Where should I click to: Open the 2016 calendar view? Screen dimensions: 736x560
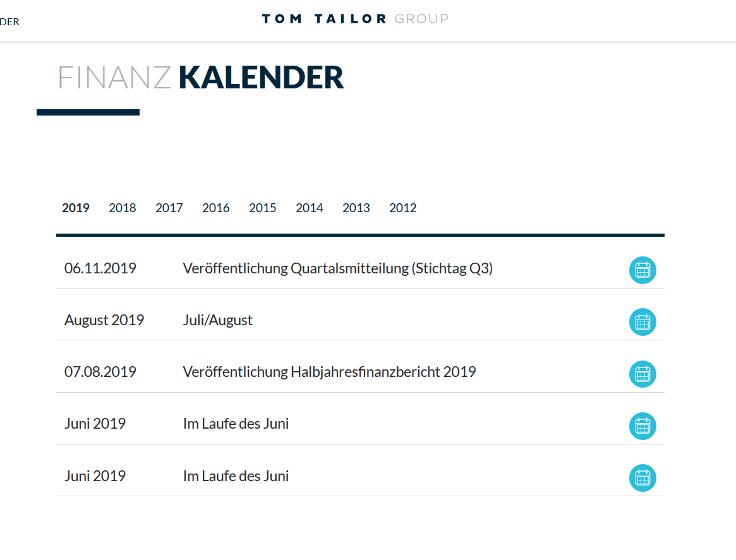click(216, 208)
